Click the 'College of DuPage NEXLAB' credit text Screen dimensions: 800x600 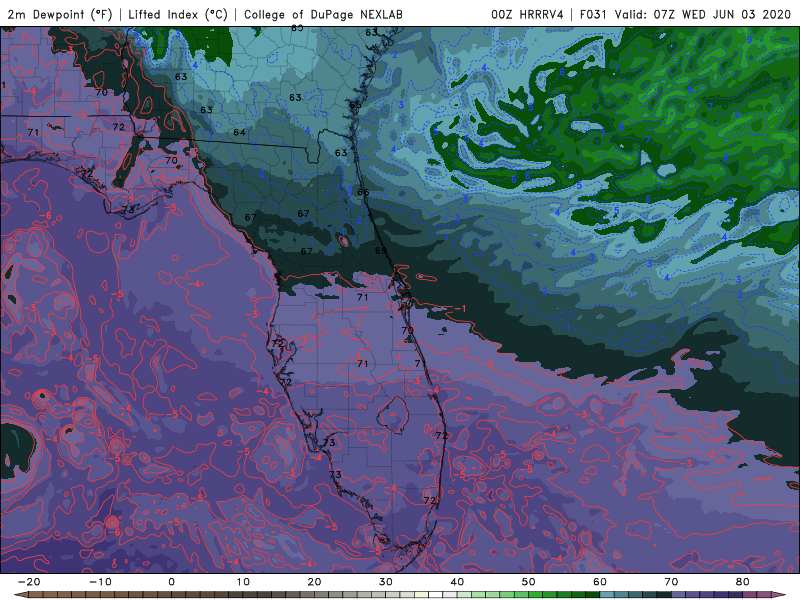[x=323, y=14]
